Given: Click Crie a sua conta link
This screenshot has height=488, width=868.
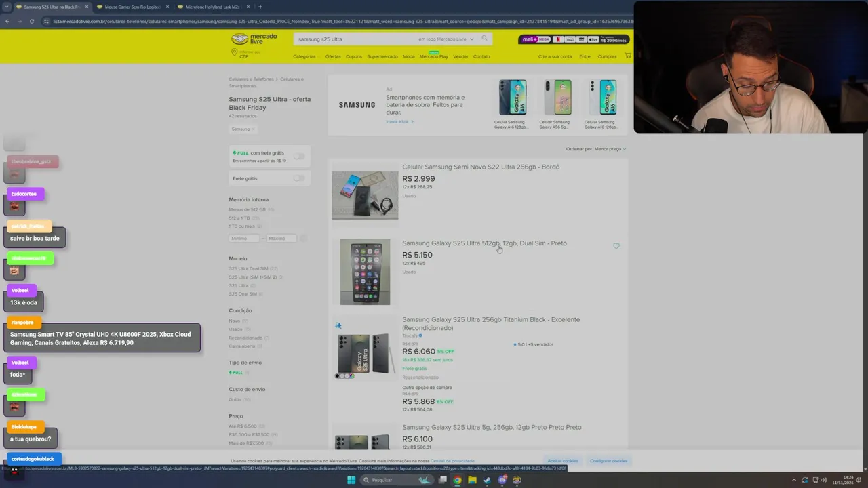Looking at the screenshot, I should (x=555, y=56).
